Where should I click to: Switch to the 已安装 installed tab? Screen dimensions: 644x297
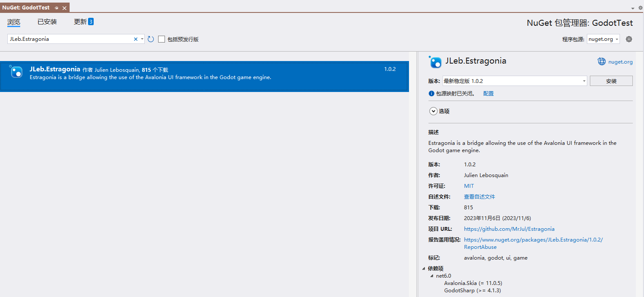pos(47,22)
